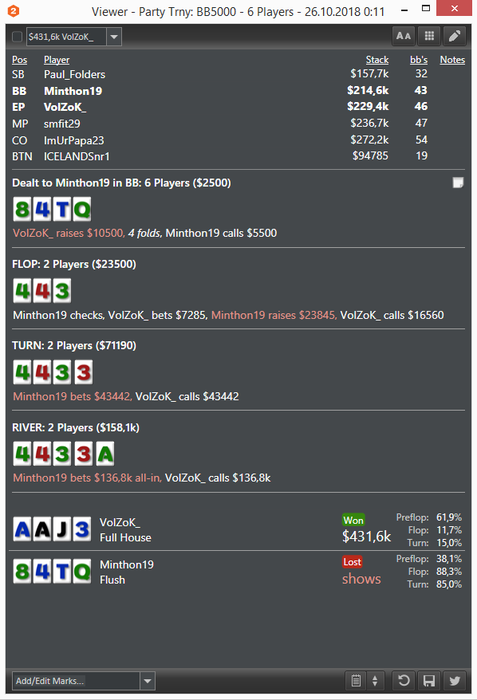Click the pencil edit icon
The image size is (477, 700).
(x=455, y=36)
